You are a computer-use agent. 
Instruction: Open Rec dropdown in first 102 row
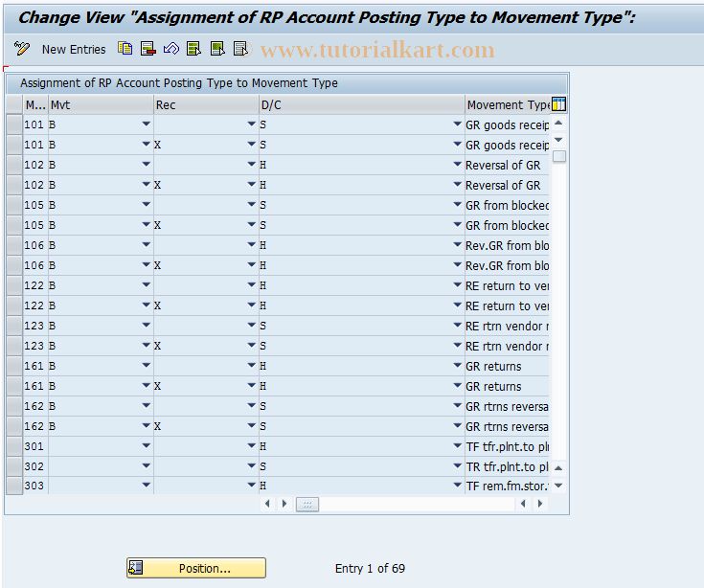(x=251, y=165)
